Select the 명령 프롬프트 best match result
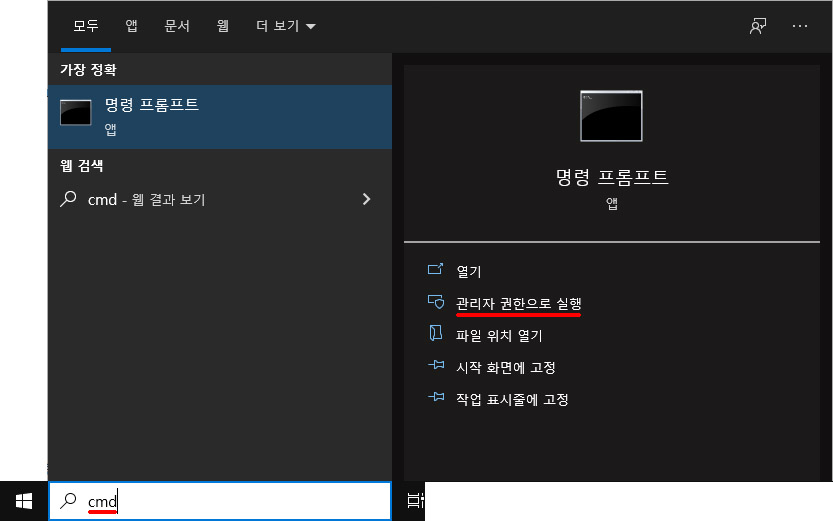833x521 pixels. click(220, 117)
